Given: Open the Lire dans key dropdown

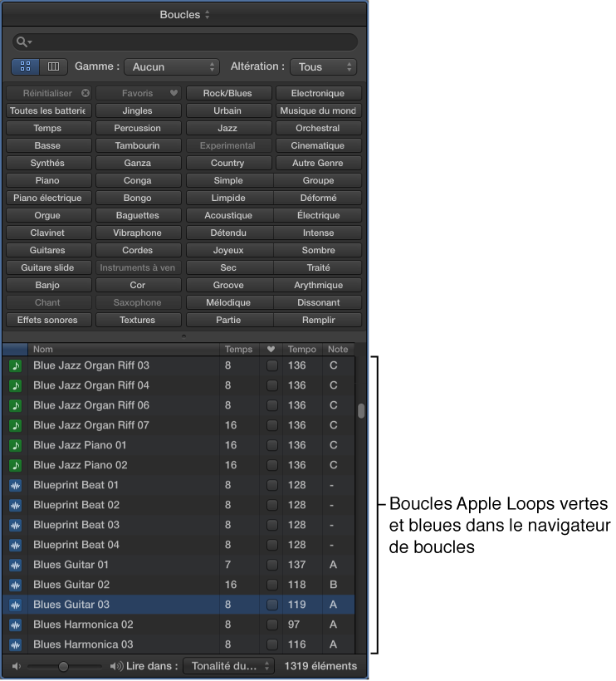Looking at the screenshot, I should tap(229, 667).
